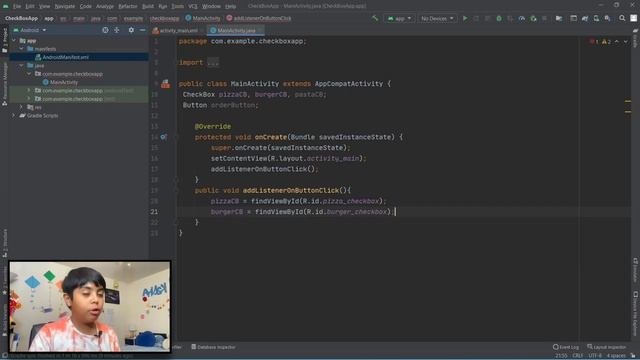640x360 pixels.
Task: Open the Refactor menu
Action: pos(127,6)
